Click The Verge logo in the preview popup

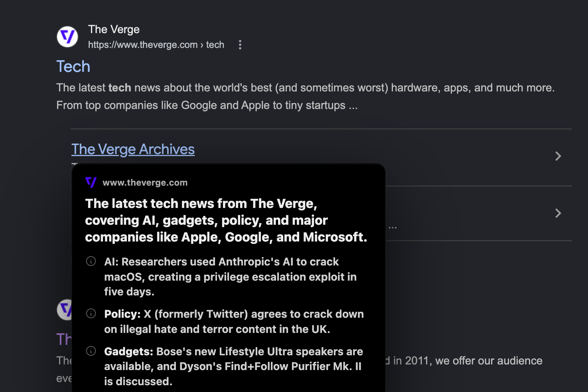91,182
